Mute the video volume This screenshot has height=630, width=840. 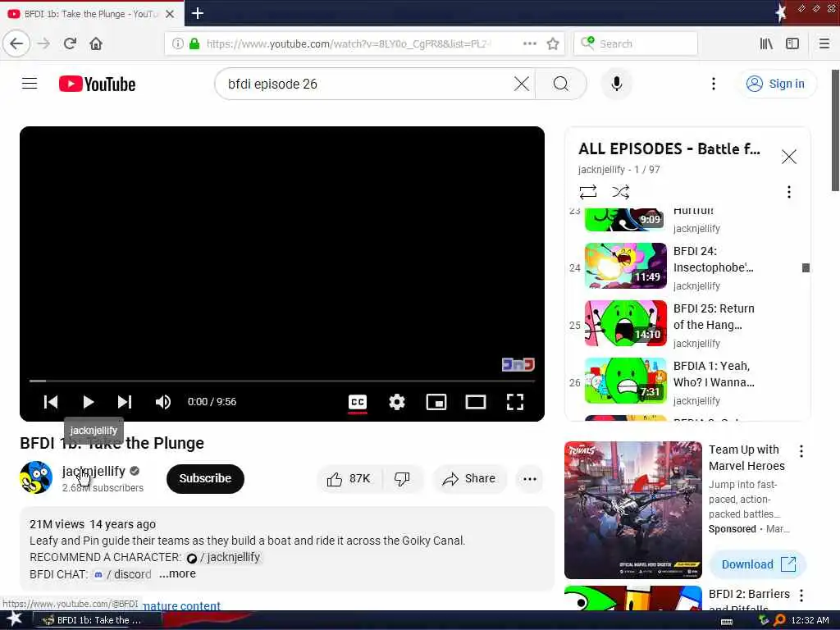(x=163, y=402)
